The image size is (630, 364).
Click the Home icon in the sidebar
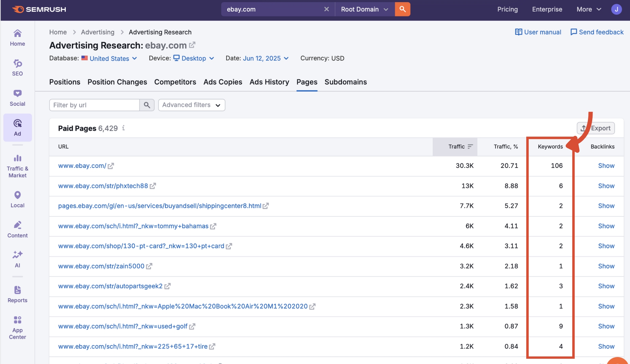click(x=17, y=37)
